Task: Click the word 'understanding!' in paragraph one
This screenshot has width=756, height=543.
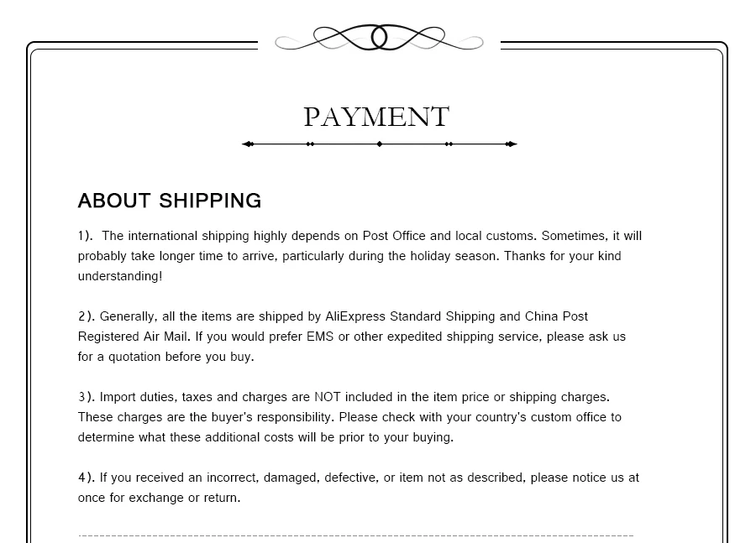Action: 120,276
